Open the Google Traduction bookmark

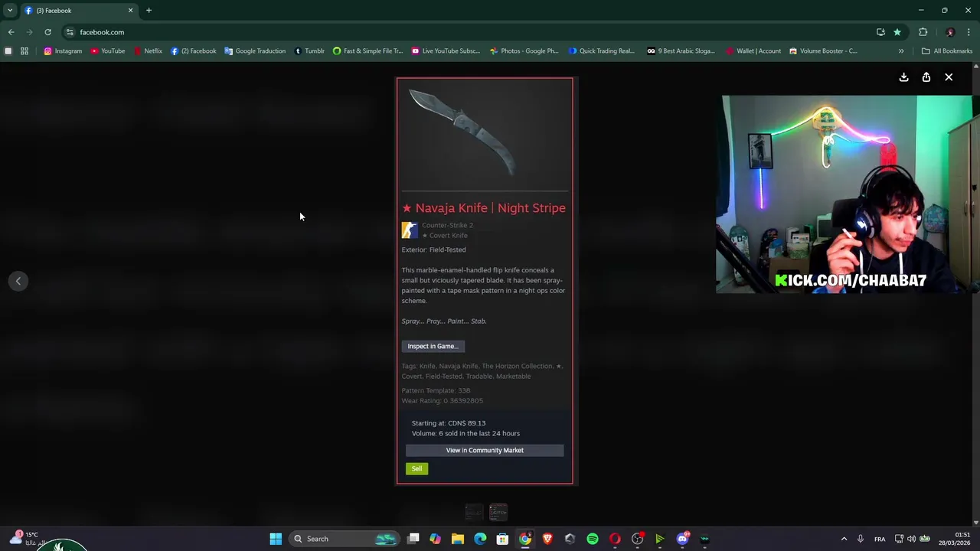click(255, 51)
